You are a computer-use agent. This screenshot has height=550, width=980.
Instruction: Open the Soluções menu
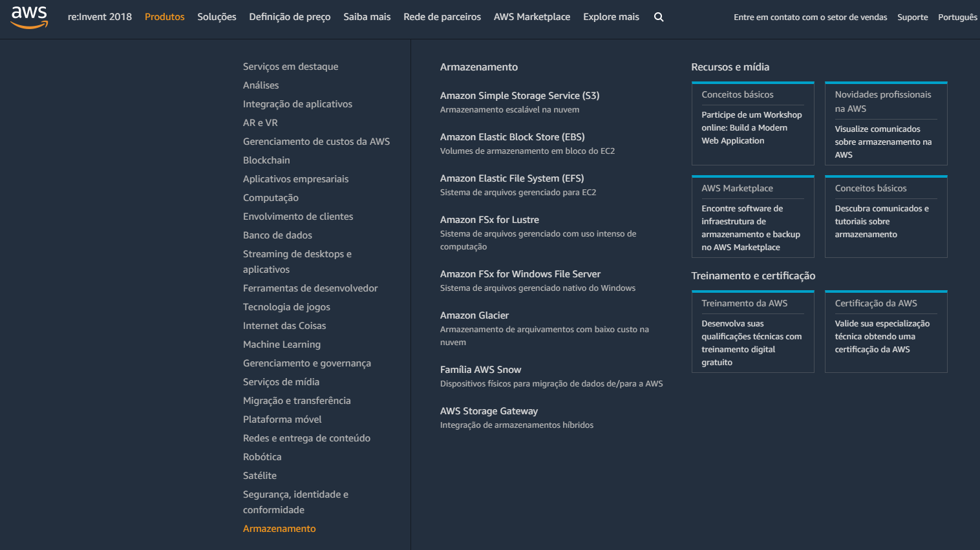pyautogui.click(x=217, y=17)
